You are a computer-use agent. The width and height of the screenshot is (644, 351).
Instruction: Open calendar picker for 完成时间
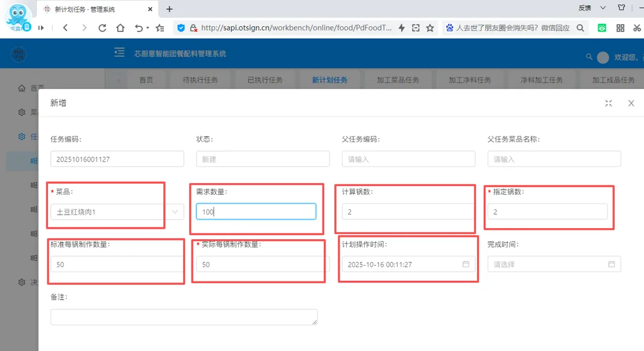pos(612,264)
